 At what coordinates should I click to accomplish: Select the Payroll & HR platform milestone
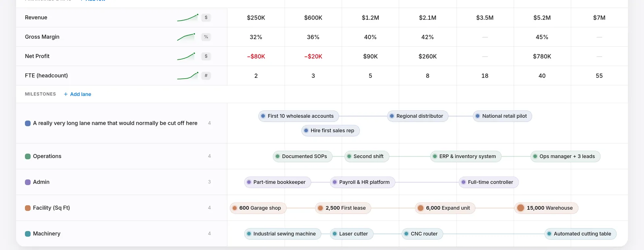click(x=363, y=182)
